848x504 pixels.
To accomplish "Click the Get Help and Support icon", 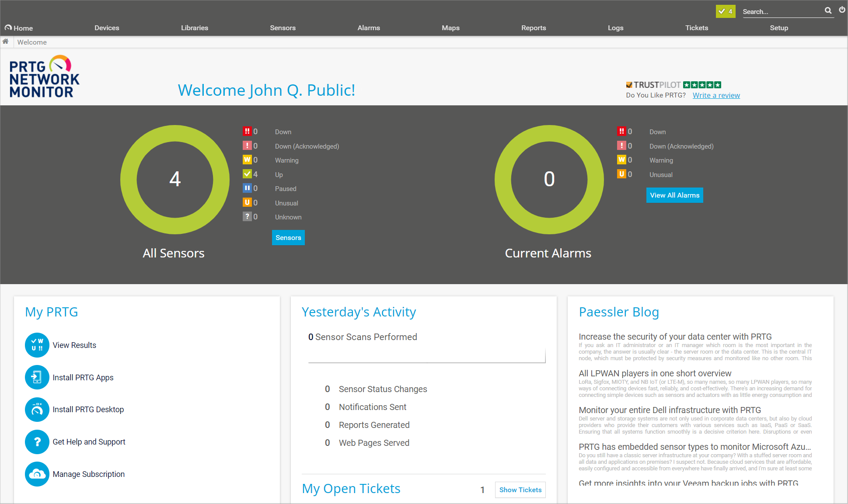I will click(x=37, y=442).
